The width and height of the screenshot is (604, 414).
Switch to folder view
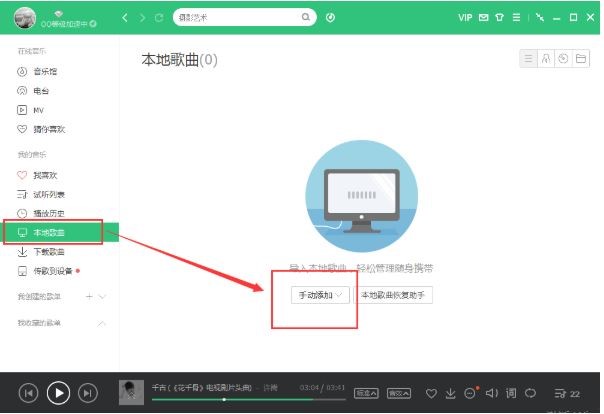tap(581, 59)
